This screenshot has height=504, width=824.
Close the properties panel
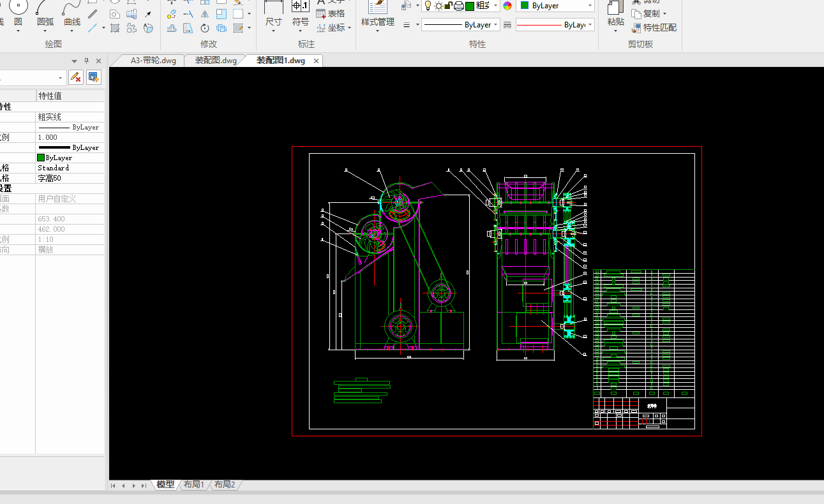98,61
